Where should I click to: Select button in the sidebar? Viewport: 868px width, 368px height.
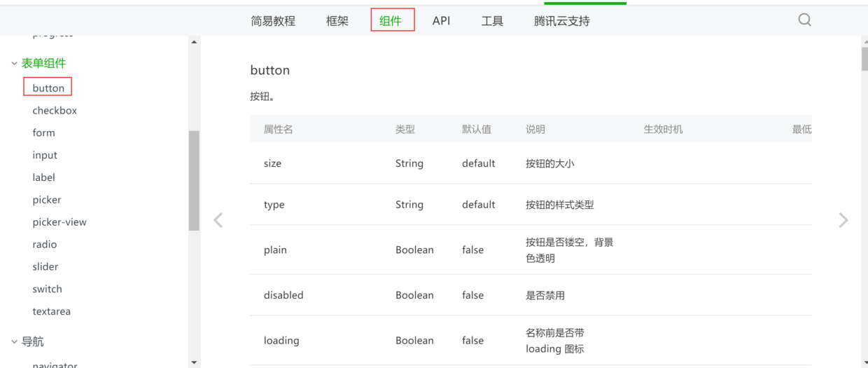tap(48, 88)
